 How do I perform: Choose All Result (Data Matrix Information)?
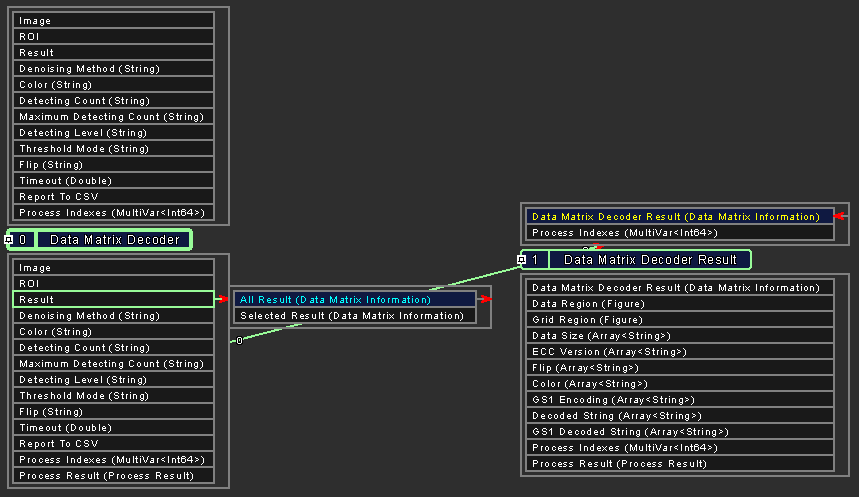355,300
